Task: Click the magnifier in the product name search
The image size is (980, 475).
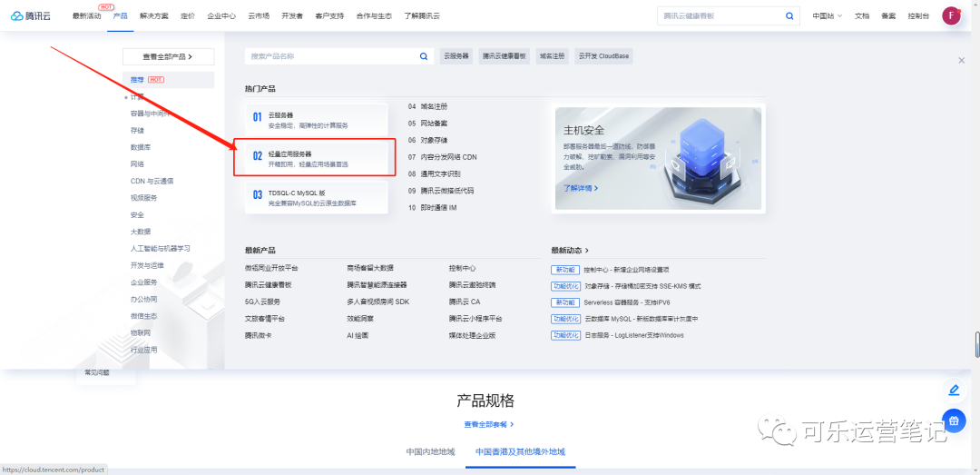Action: pos(424,56)
